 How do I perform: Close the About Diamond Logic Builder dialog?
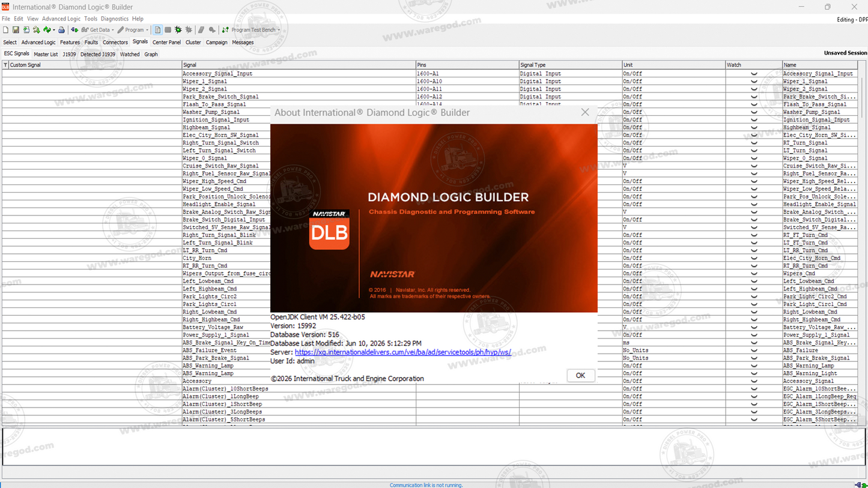(585, 112)
